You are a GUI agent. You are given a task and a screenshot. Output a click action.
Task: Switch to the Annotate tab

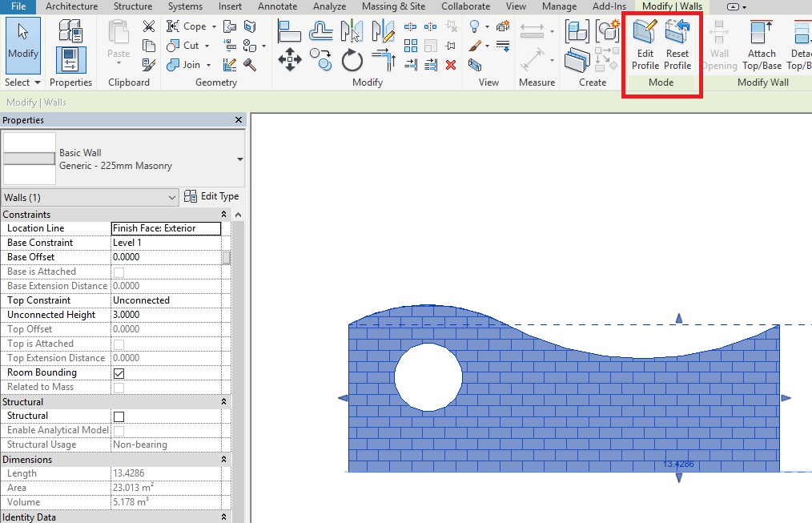[277, 6]
